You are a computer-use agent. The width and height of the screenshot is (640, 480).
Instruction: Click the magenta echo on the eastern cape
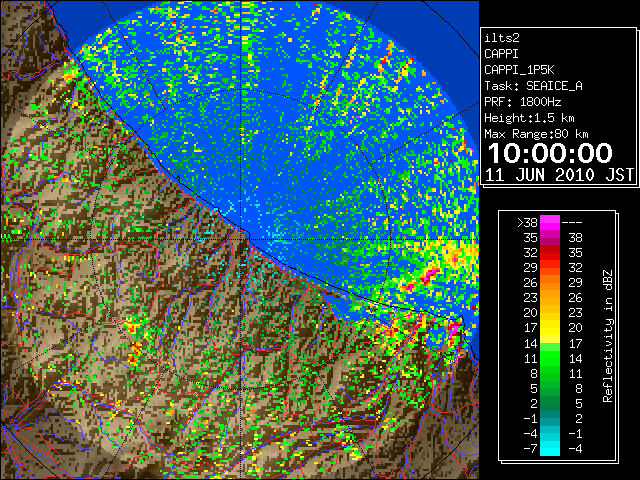pyautogui.click(x=454, y=328)
